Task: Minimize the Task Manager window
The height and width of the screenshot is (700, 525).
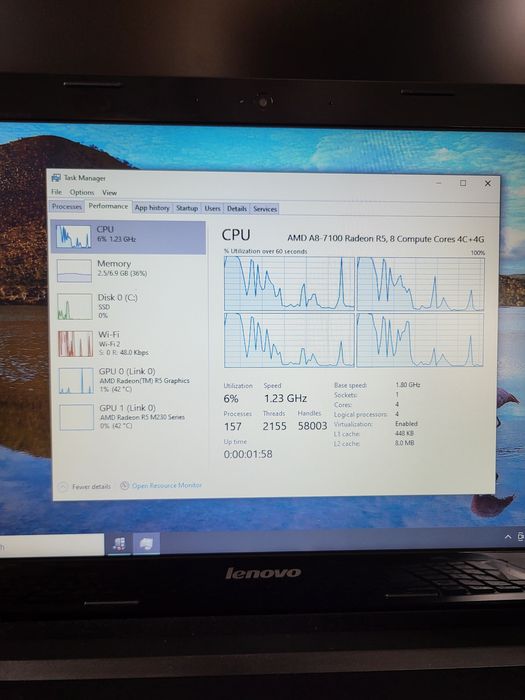Action: [x=438, y=183]
